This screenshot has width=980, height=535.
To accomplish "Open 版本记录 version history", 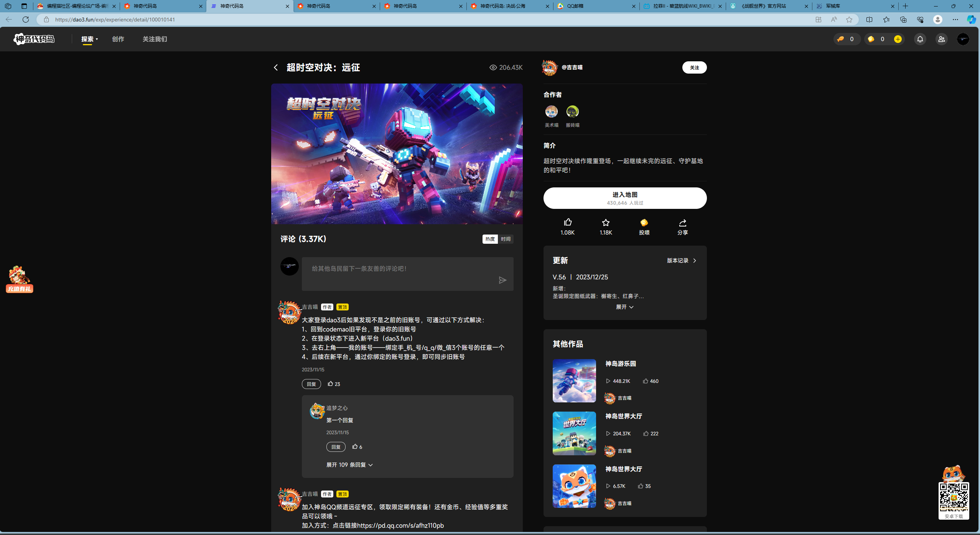I will (x=682, y=261).
